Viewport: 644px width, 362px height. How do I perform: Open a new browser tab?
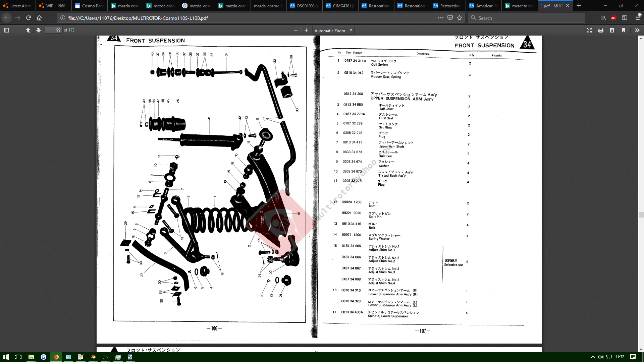point(579,6)
